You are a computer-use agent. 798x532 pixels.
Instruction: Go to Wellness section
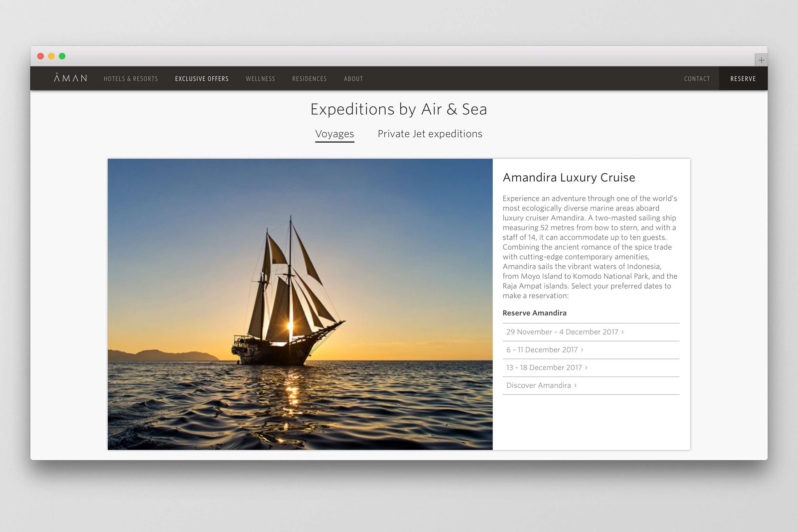(x=260, y=79)
